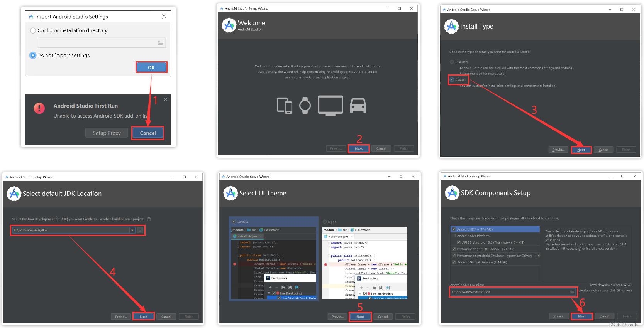Viewport: 644px width, 330px height.
Task: Choose the Standard install type
Action: pos(452,62)
